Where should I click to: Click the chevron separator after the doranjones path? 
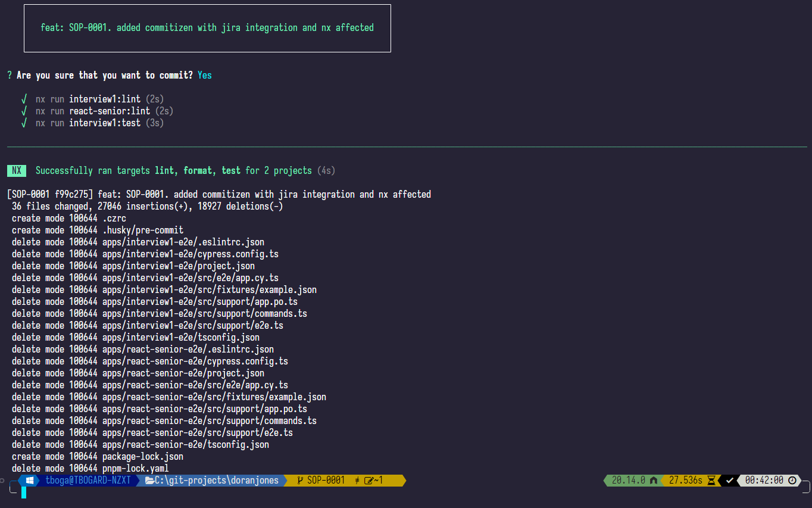284,481
